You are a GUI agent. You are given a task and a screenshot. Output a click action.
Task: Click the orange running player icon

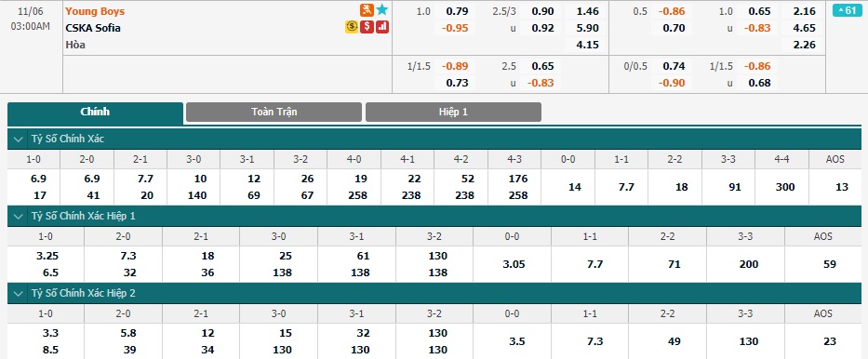pyautogui.click(x=367, y=10)
